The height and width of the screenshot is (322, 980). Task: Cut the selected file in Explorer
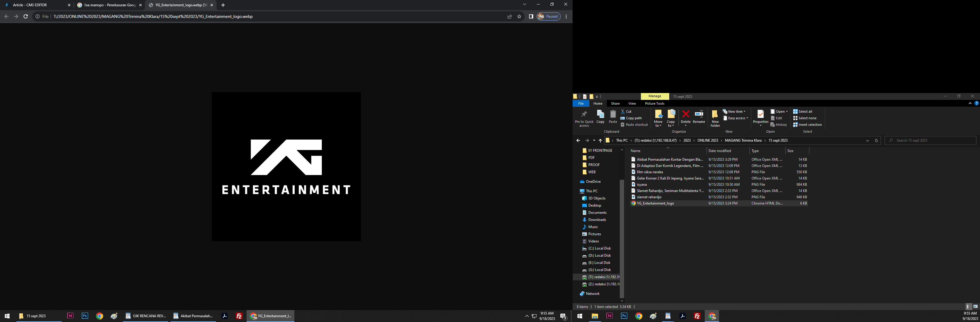[x=626, y=112]
